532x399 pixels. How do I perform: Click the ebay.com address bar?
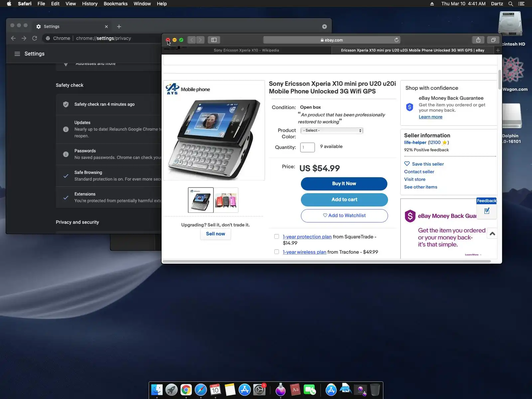[332, 40]
